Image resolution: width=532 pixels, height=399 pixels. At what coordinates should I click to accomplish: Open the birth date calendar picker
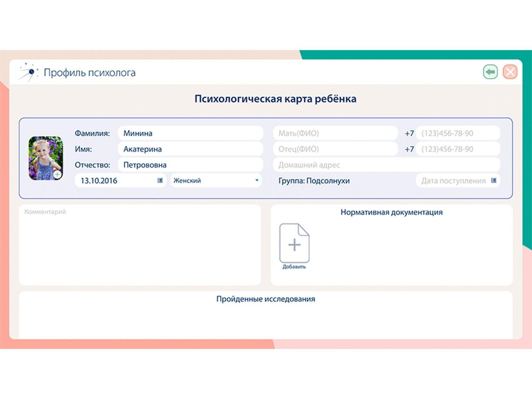(x=160, y=181)
